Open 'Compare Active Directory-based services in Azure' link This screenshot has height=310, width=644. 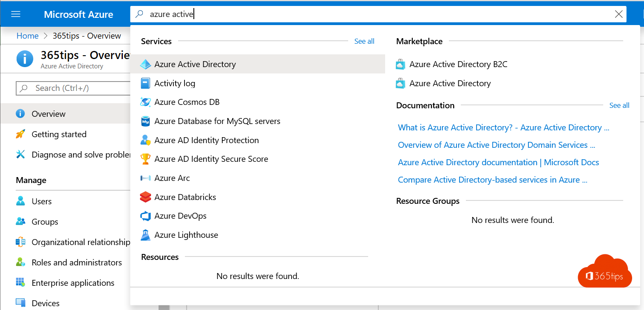tap(493, 180)
